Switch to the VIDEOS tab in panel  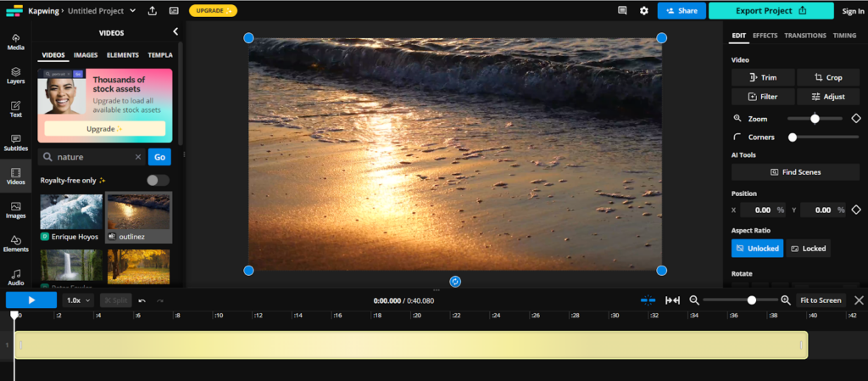(53, 55)
